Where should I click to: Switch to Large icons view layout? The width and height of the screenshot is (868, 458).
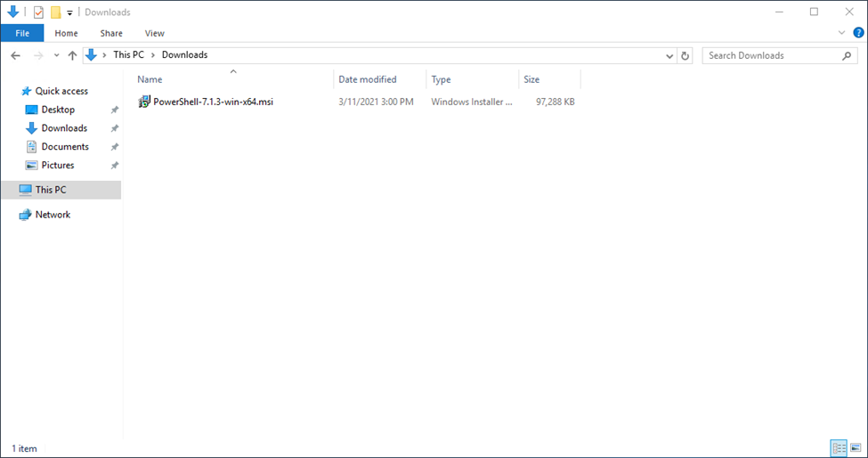pos(856,447)
